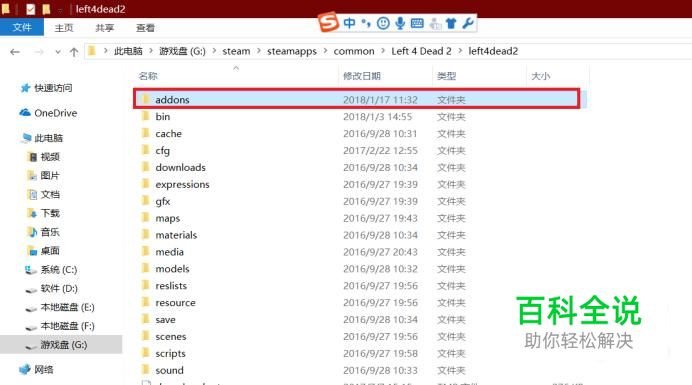This screenshot has width=692, height=385.
Task: Select the models folder name
Action: coord(172,269)
